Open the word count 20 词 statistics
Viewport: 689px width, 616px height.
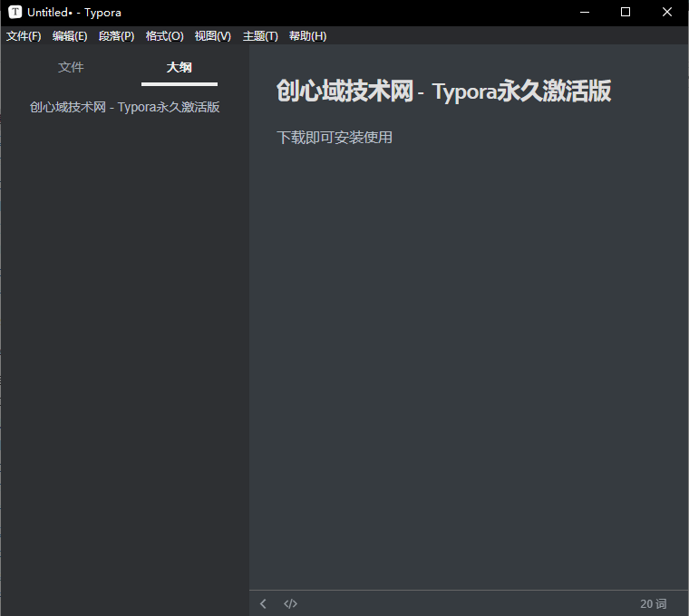[653, 603]
